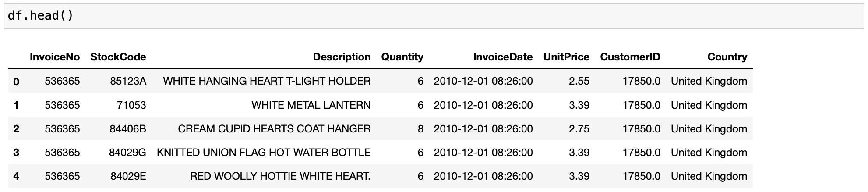Click the quantity value 8
This screenshot has height=192, width=868.
(x=420, y=129)
